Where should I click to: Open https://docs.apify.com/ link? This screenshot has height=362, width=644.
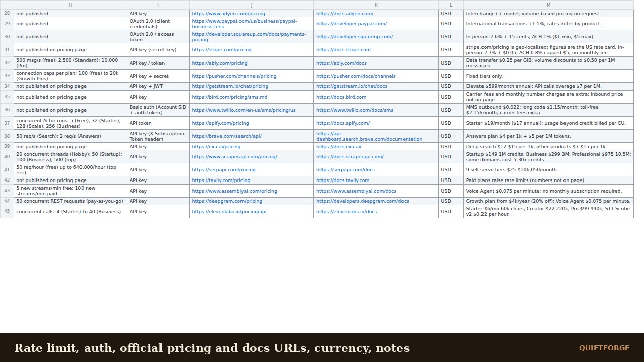pyautogui.click(x=343, y=123)
